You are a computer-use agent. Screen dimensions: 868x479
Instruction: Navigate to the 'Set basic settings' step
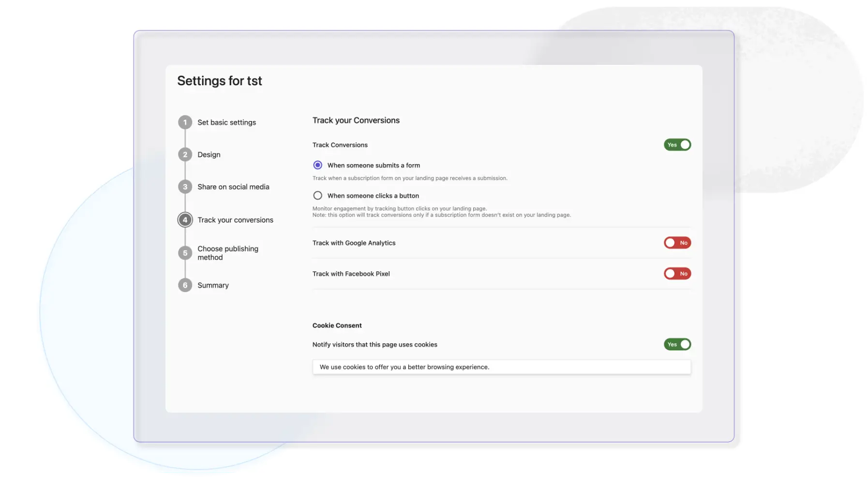pos(226,122)
